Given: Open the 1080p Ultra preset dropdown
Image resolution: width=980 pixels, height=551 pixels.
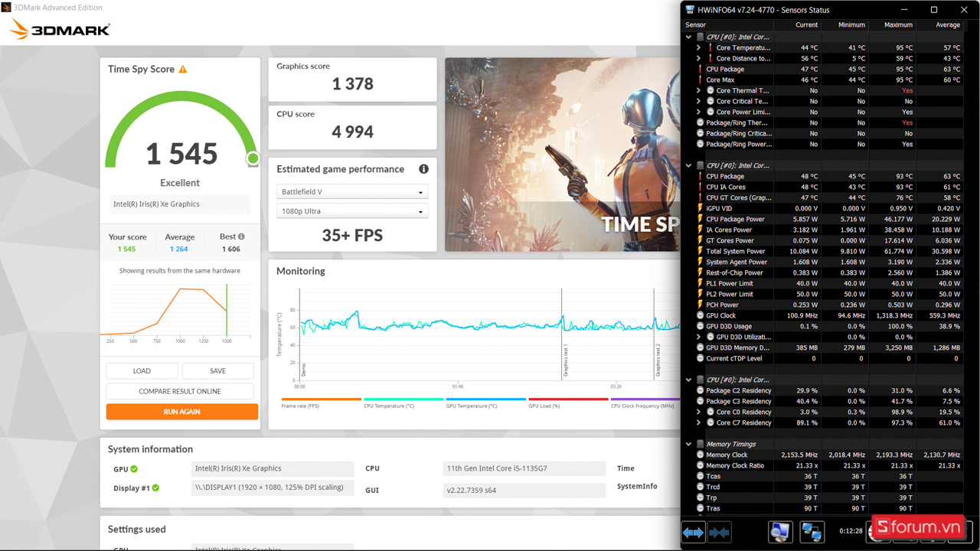Looking at the screenshot, I should pyautogui.click(x=352, y=211).
